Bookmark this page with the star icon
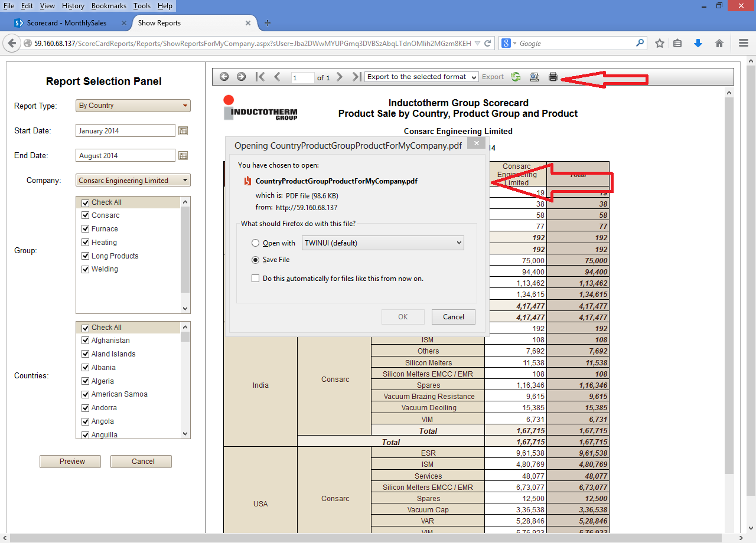Image resolution: width=756 pixels, height=543 pixels. coord(660,43)
